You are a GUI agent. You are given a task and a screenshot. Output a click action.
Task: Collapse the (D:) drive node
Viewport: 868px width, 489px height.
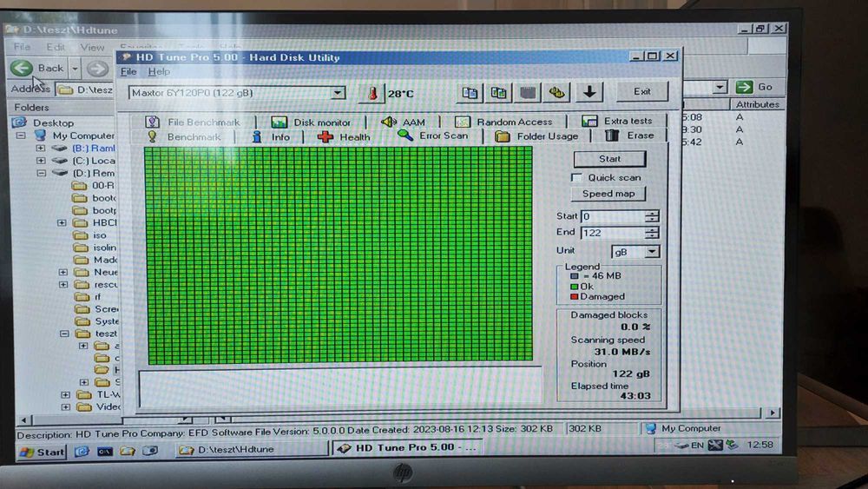tap(41, 174)
